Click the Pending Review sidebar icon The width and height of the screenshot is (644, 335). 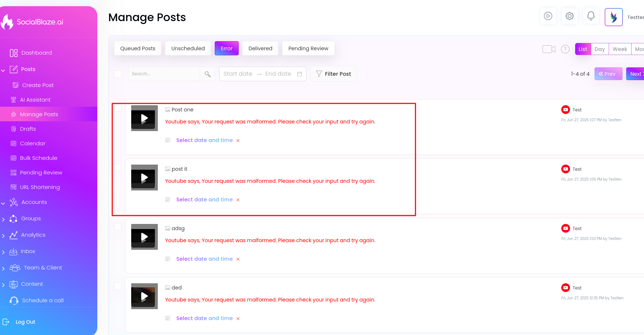pos(13,173)
